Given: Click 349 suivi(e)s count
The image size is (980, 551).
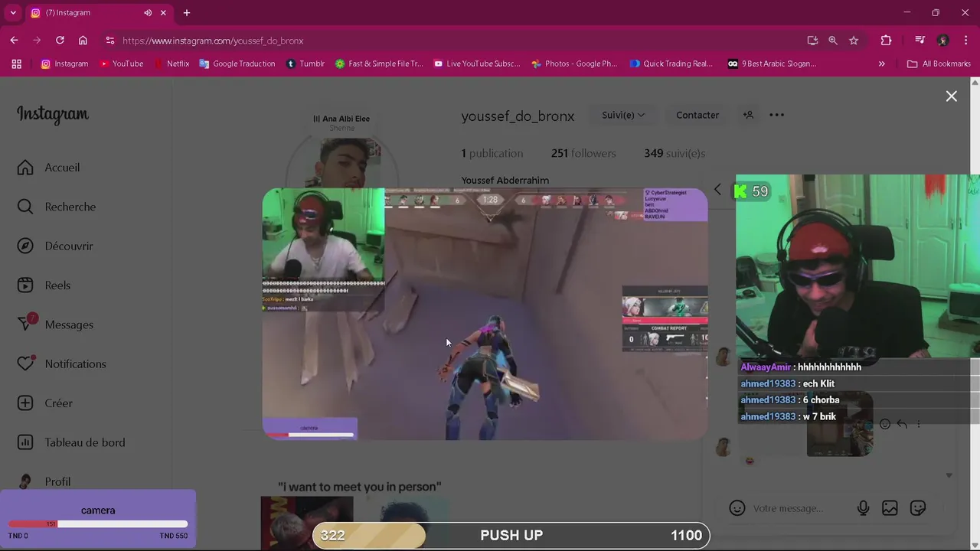Looking at the screenshot, I should 675,153.
